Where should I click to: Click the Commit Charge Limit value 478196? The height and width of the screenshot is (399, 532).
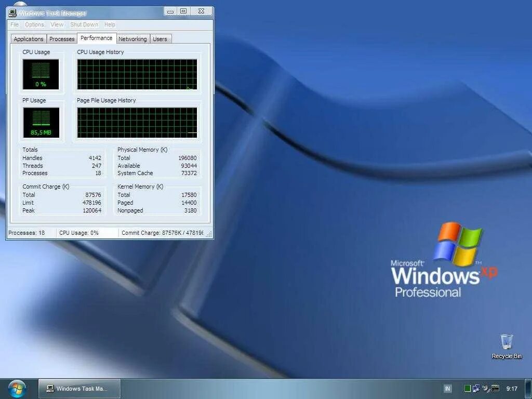92,203
